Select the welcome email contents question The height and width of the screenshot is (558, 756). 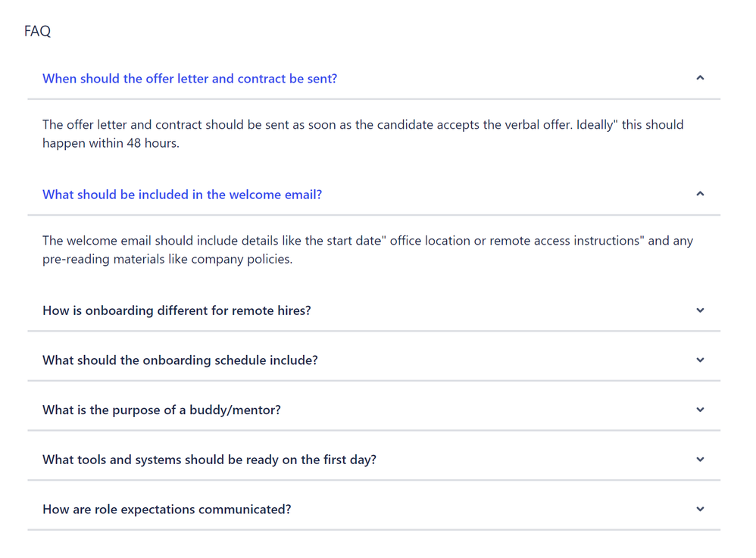[182, 194]
